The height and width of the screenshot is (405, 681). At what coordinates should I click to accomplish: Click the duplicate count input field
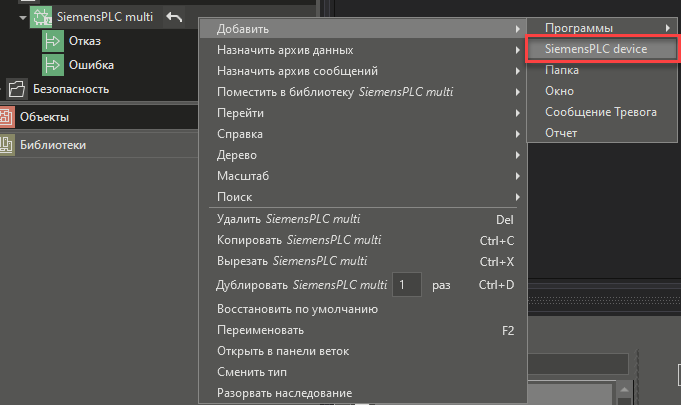click(x=407, y=285)
